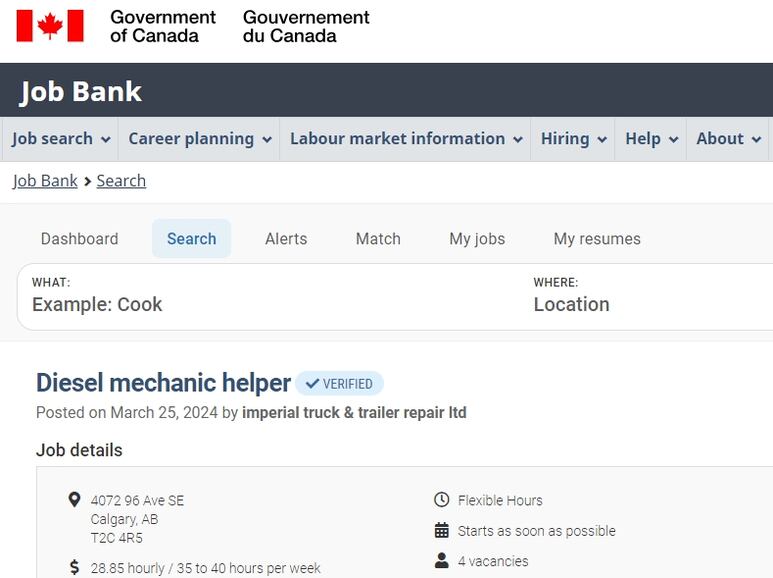Click employer imperial truck & trailer repair ltd
The image size is (773, 578).
tap(354, 412)
